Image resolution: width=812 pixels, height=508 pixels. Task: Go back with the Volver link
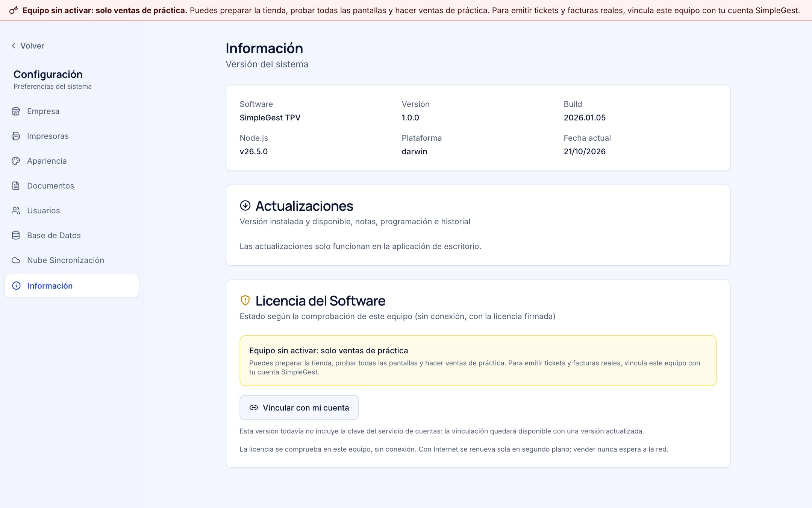pos(28,46)
